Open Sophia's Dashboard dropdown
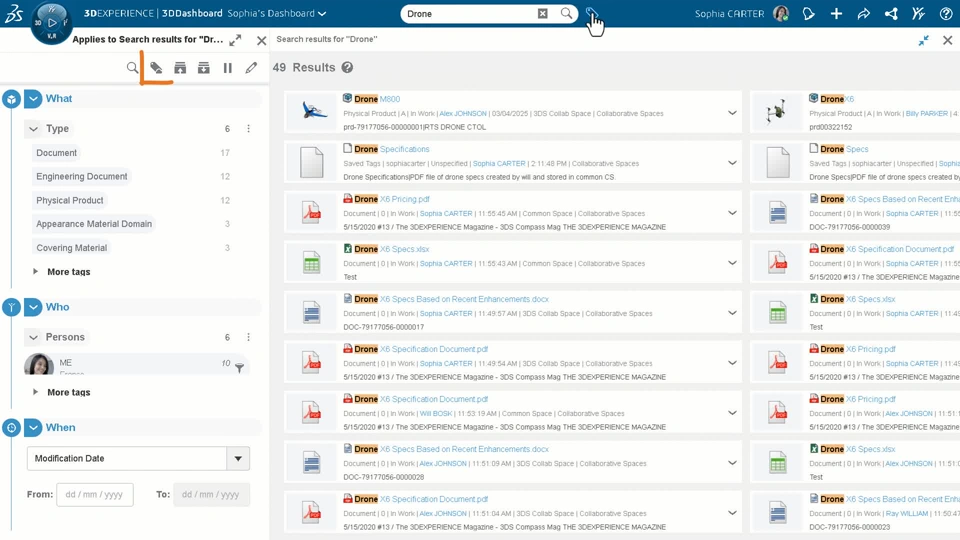The height and width of the screenshot is (540, 960). [277, 13]
